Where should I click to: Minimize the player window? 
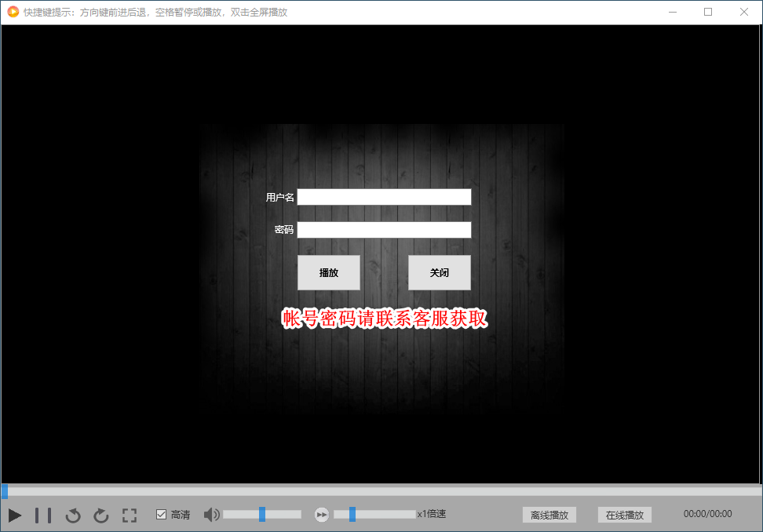click(673, 12)
